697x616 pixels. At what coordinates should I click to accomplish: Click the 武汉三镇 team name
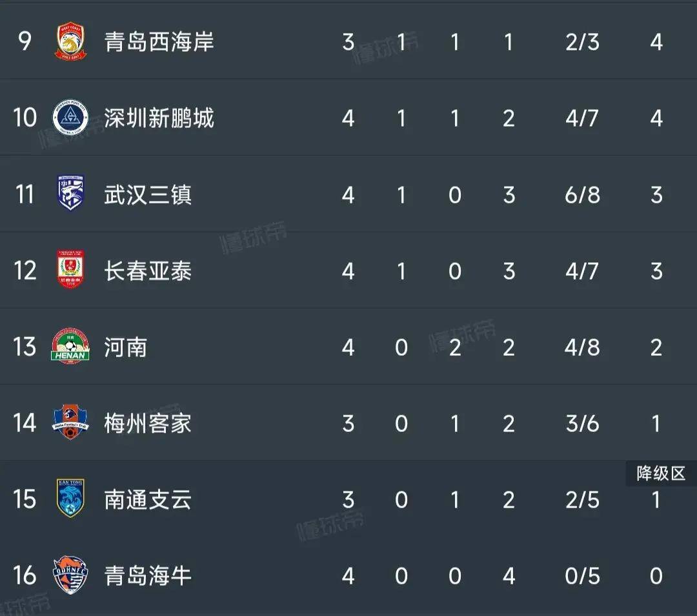pos(148,194)
